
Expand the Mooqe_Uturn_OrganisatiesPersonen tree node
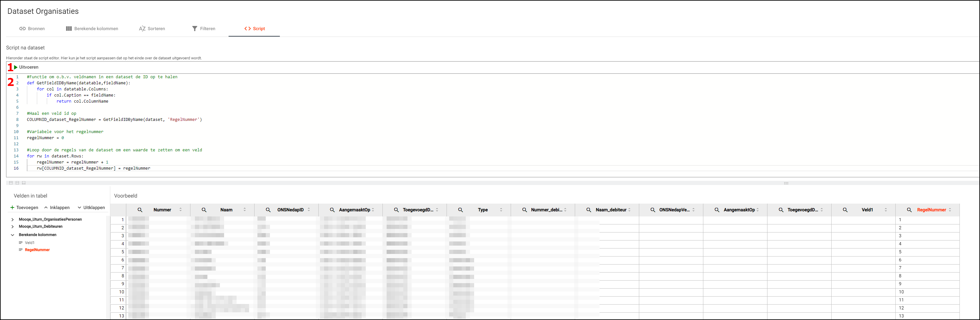[x=13, y=220]
